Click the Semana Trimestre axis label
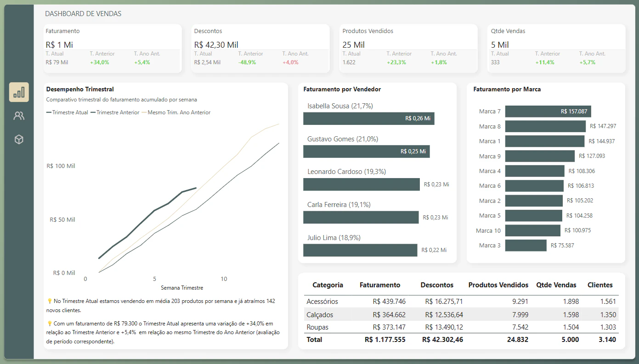This screenshot has height=364, width=639. tap(182, 288)
